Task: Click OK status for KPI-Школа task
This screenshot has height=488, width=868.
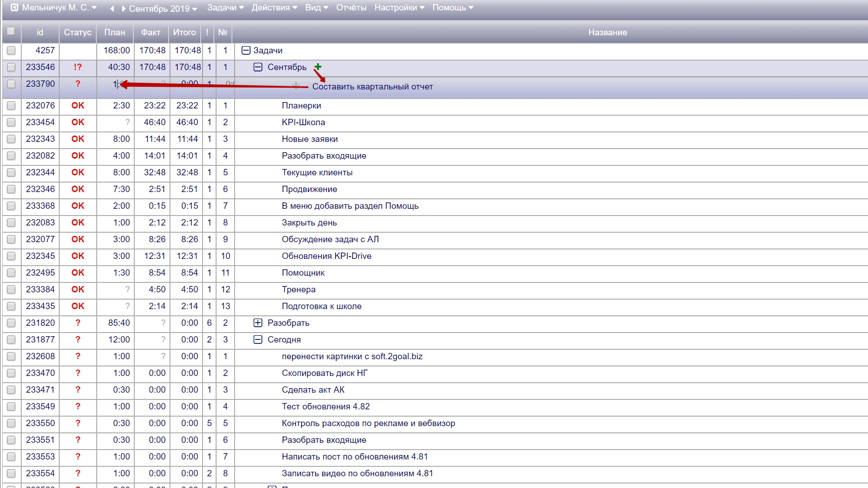Action: coord(78,122)
